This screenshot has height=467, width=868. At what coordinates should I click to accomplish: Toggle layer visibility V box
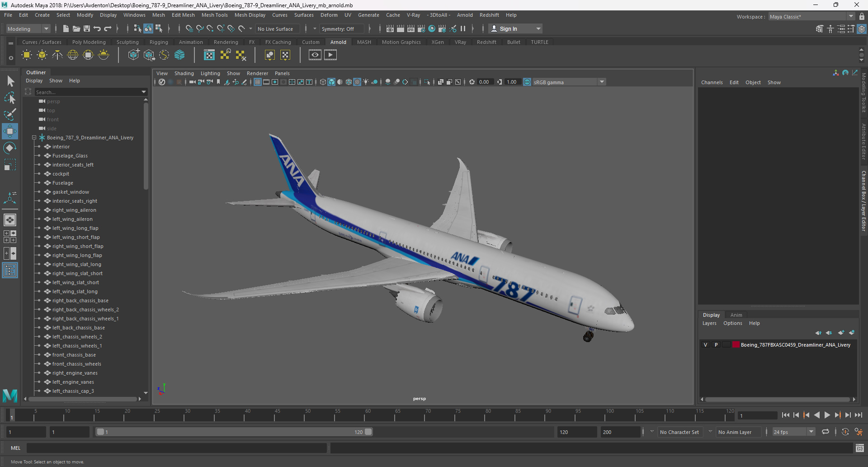pyautogui.click(x=705, y=345)
